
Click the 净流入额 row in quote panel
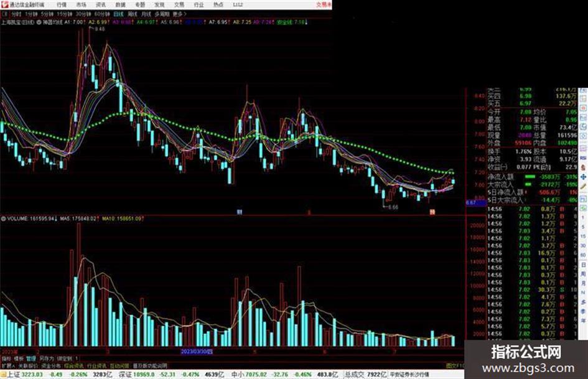click(532, 176)
